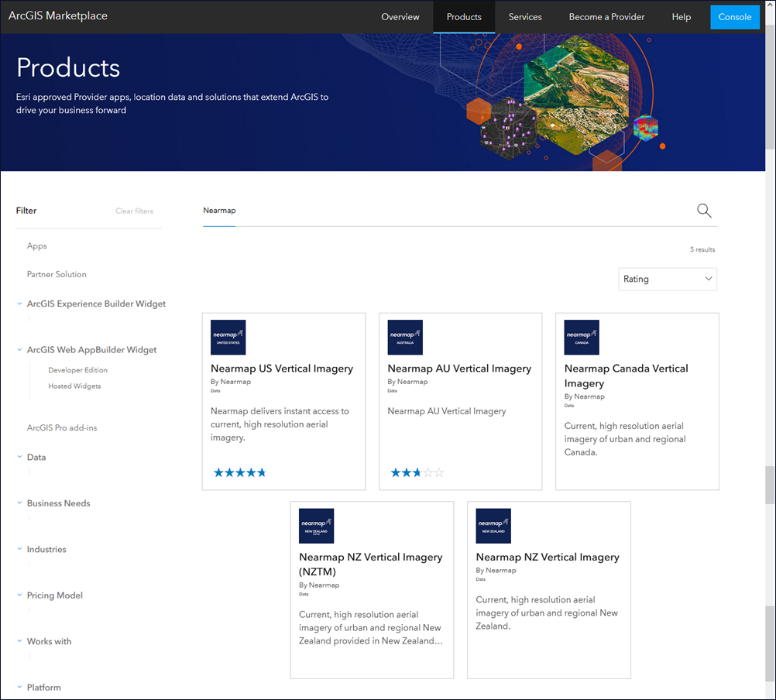Click the Filter heading text
This screenshot has height=700, width=776.
click(26, 211)
